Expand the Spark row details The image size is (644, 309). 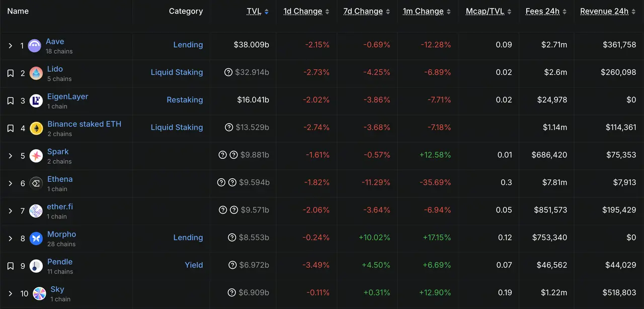click(10, 156)
